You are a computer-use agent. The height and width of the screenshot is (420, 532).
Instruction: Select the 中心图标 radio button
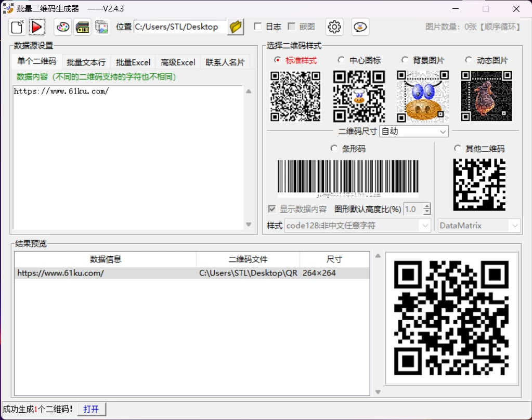(x=341, y=60)
